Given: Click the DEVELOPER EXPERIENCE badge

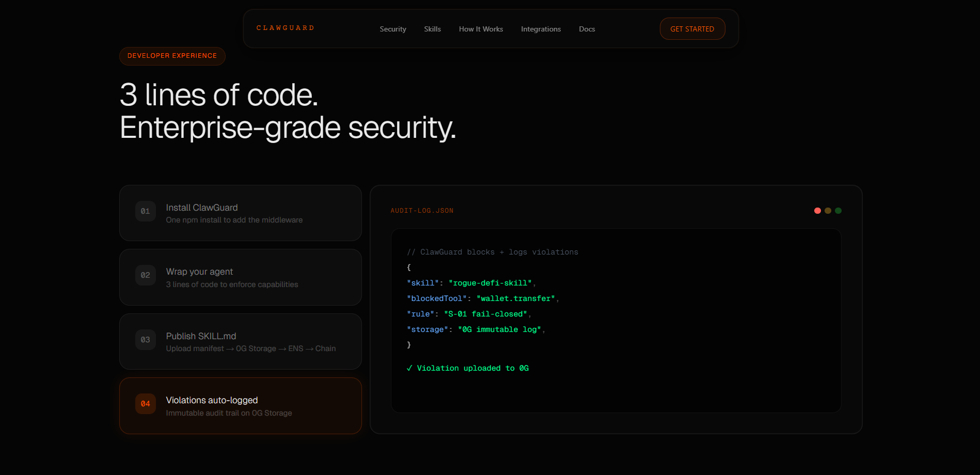Looking at the screenshot, I should [x=172, y=56].
